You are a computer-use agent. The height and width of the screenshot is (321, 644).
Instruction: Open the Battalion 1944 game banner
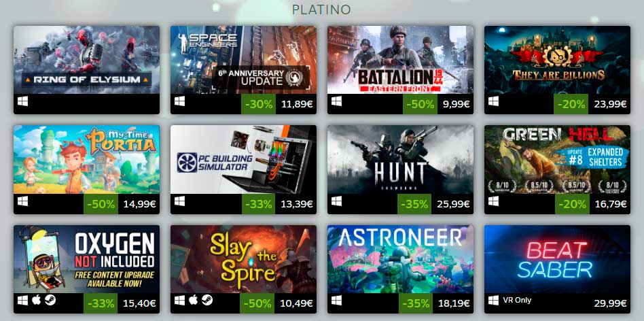[400, 60]
